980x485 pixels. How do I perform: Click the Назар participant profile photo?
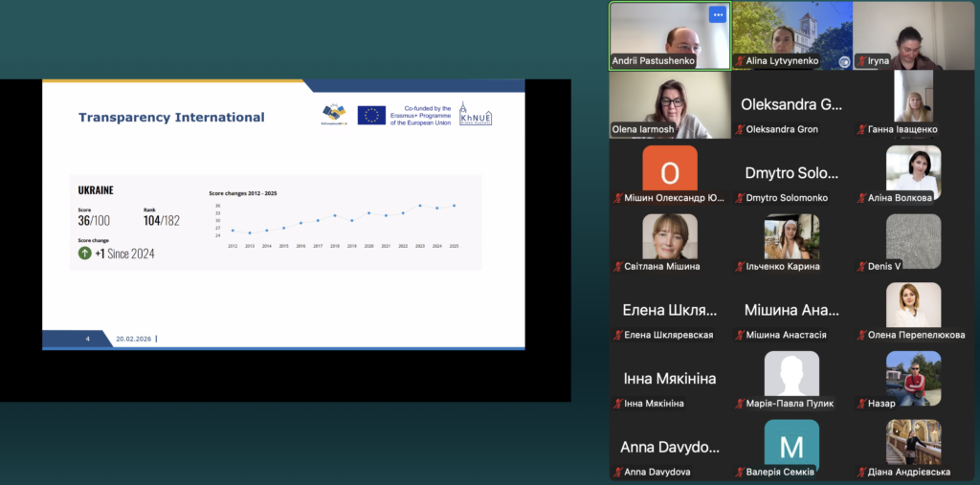(913, 378)
